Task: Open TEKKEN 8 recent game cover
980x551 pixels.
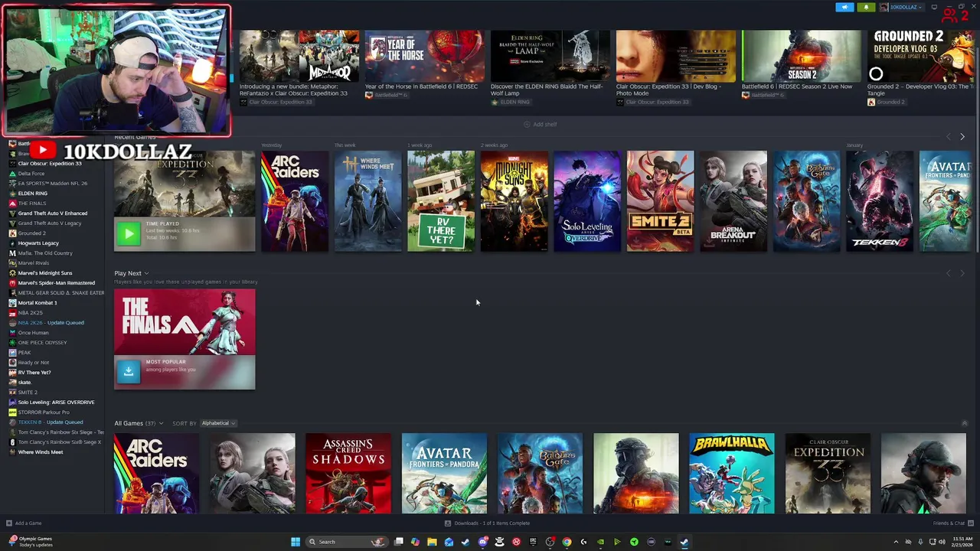Action: coord(880,201)
